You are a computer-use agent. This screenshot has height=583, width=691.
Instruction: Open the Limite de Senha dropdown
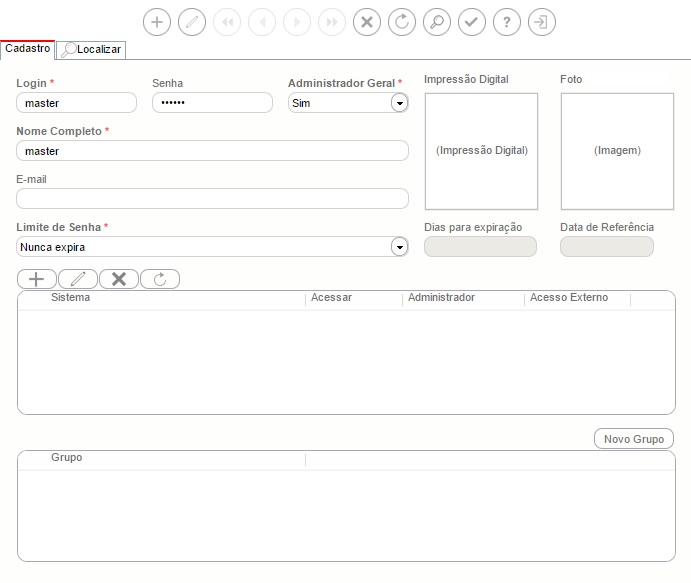click(399, 247)
